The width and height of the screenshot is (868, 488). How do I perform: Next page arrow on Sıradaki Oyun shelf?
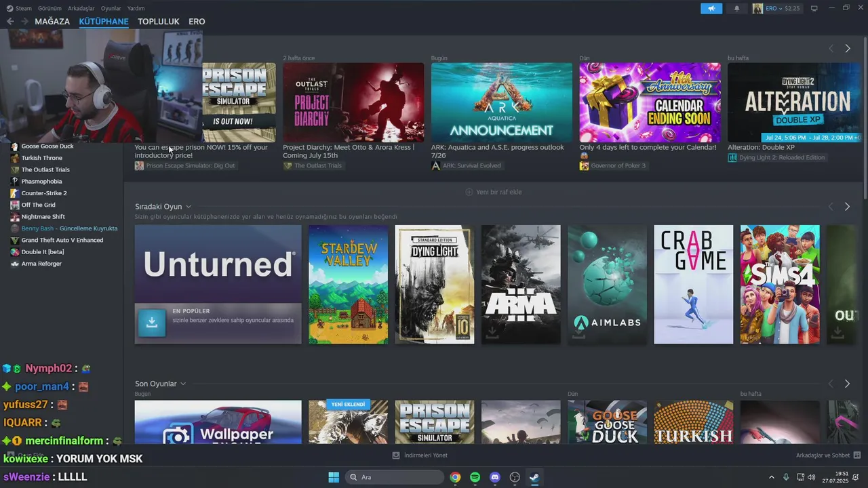847,207
